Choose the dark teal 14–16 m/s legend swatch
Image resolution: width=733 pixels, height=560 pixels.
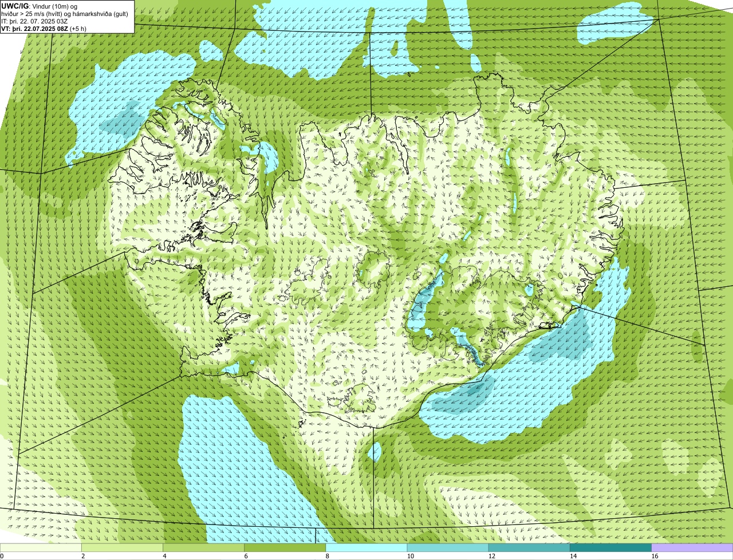(x=610, y=547)
